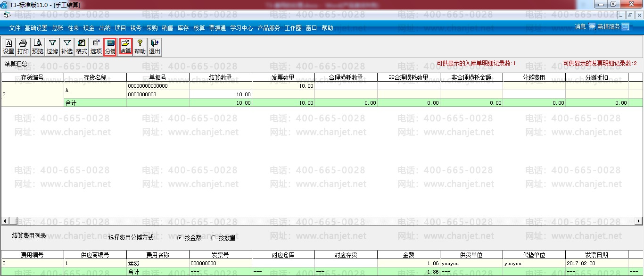Image resolution: width=644 pixels, height=276 pixels.
Task: Click the 过滤 filter icon
Action: click(x=52, y=47)
